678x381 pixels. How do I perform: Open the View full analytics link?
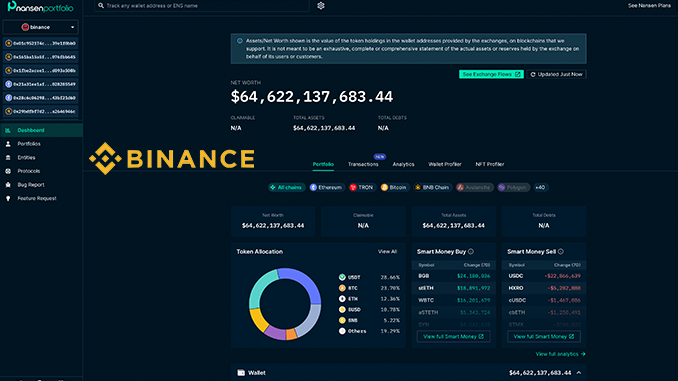click(x=560, y=354)
